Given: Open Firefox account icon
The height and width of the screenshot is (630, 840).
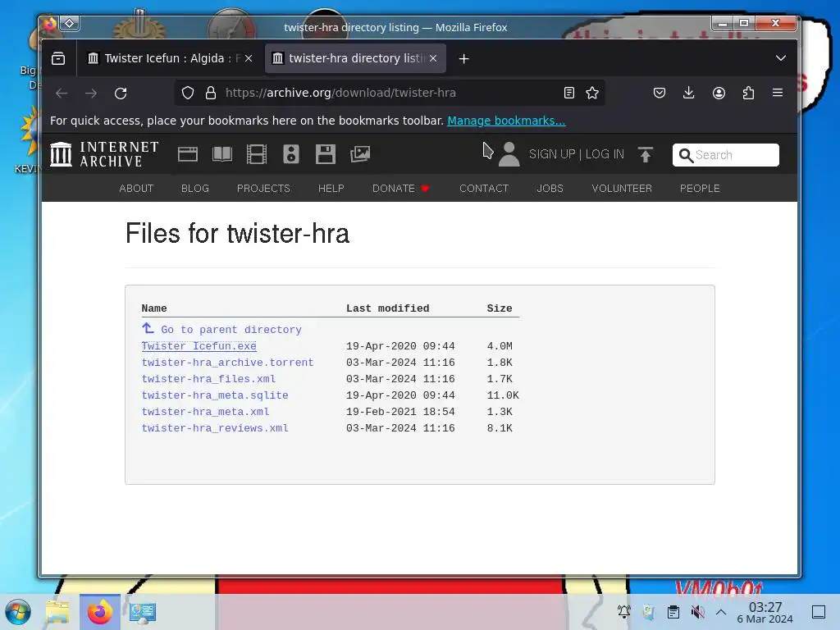Looking at the screenshot, I should [719, 93].
